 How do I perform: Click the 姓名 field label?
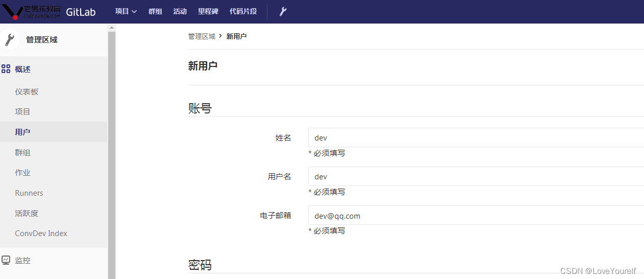pos(283,137)
